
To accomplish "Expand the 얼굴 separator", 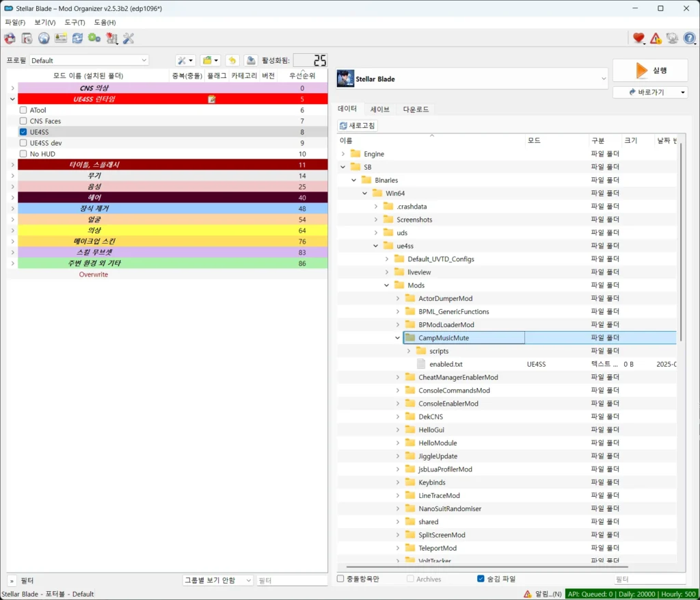I will tap(12, 220).
